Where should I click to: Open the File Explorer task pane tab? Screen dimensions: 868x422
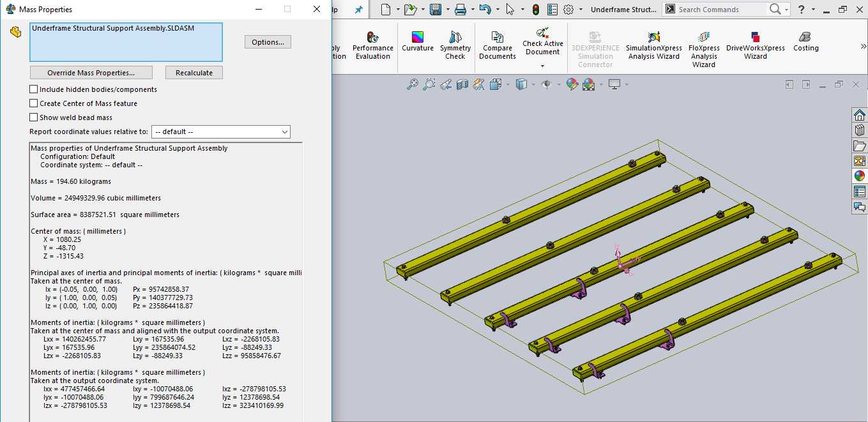tap(860, 146)
